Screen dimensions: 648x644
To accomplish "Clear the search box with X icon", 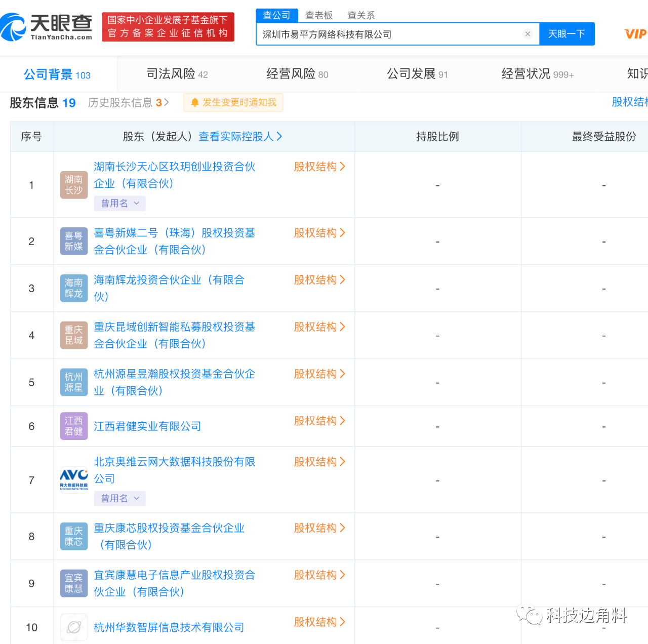I will coord(528,34).
